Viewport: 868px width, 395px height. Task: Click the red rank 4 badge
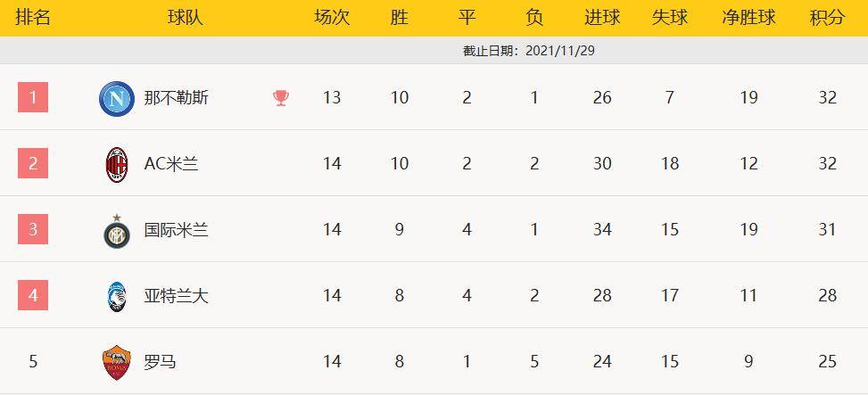33,295
